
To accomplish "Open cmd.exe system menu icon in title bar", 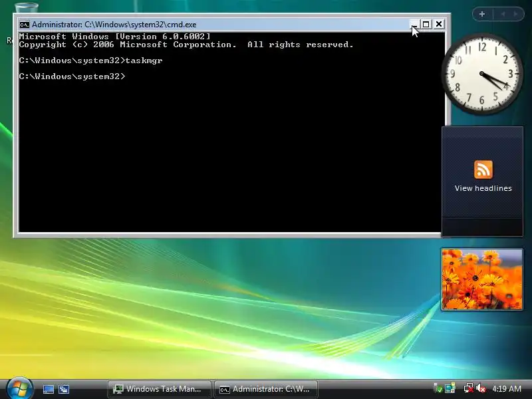I will [x=24, y=25].
